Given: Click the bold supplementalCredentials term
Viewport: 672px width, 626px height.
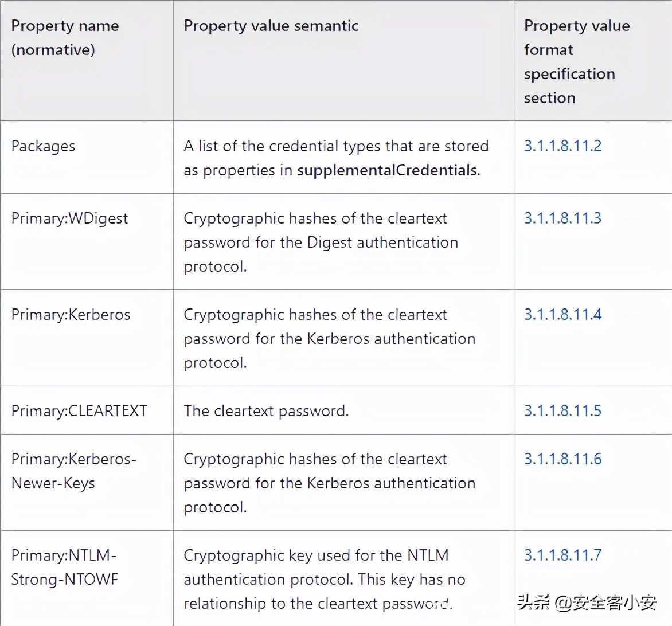Looking at the screenshot, I should (388, 170).
